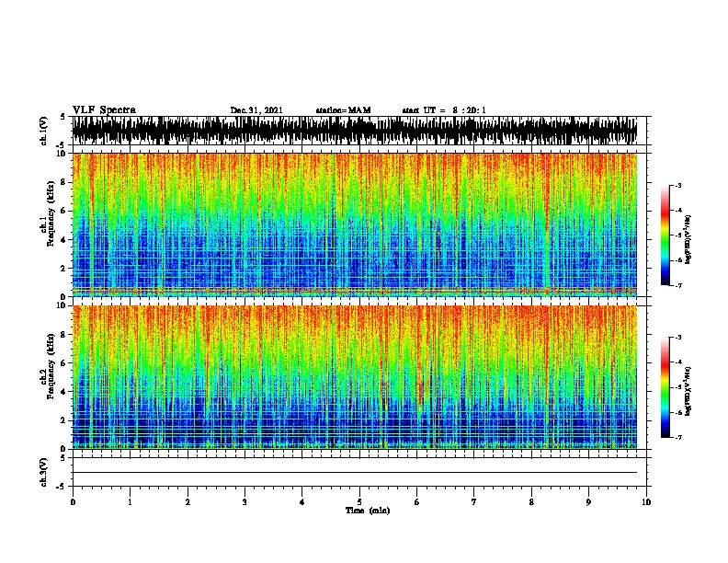
Task: Click the '-7' label on ch.2 colorbar
Action: click(x=678, y=437)
